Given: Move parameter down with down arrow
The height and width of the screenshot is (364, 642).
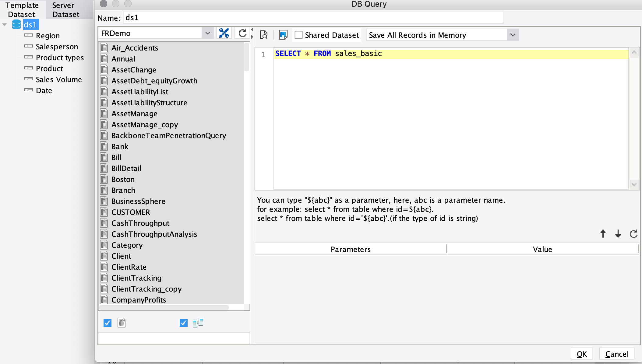Looking at the screenshot, I should tap(618, 234).
